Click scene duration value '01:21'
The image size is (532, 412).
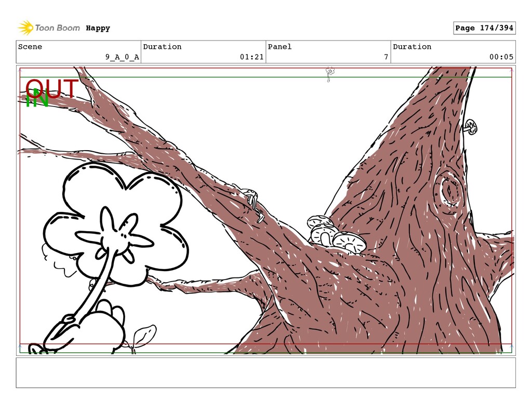point(252,57)
